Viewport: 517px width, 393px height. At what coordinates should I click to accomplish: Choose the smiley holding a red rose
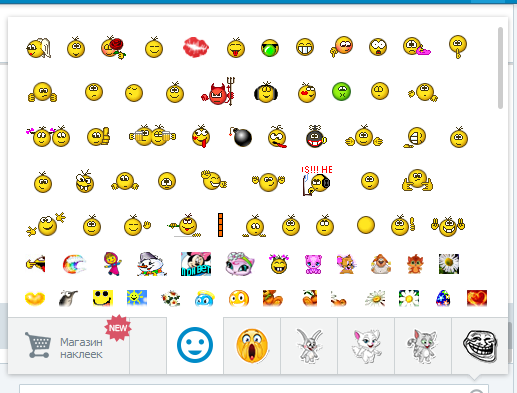(x=113, y=47)
